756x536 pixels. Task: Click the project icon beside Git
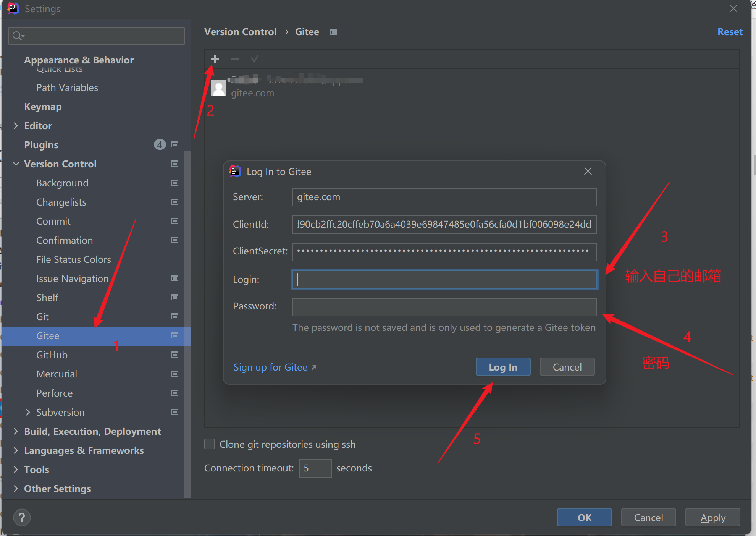pyautogui.click(x=175, y=316)
